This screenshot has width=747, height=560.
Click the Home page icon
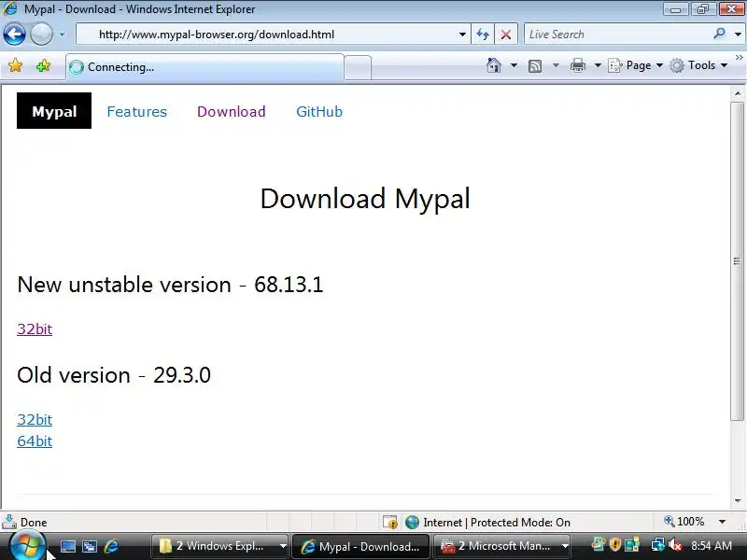pos(494,65)
